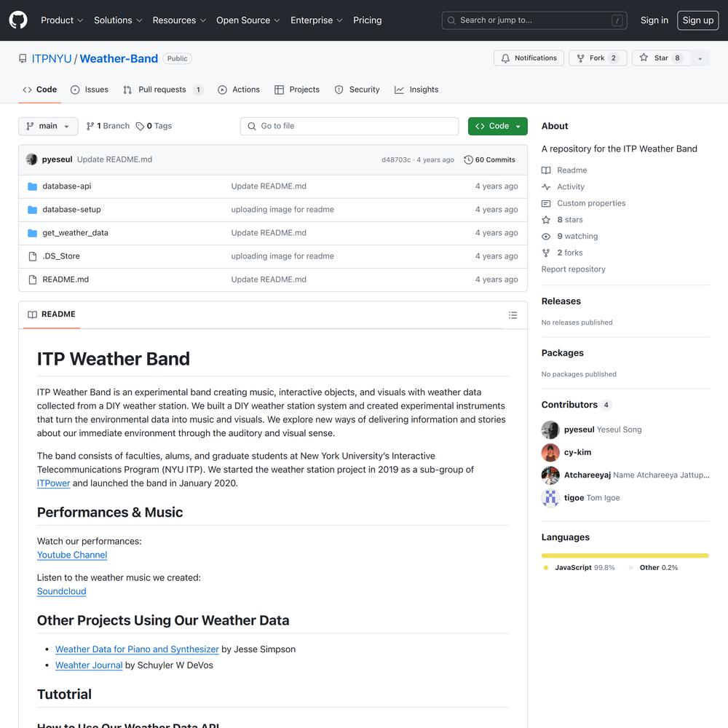Click Atchareeyaj contributor avatar
The image size is (728, 728).
tap(550, 475)
